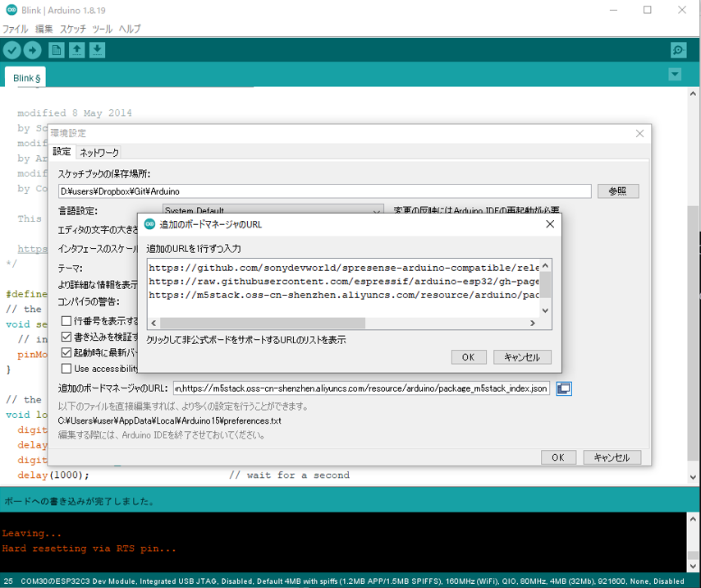This screenshot has width=701, height=588.
Task: Toggle the 起動時に最新バージョン checkbox
Action: click(x=66, y=353)
